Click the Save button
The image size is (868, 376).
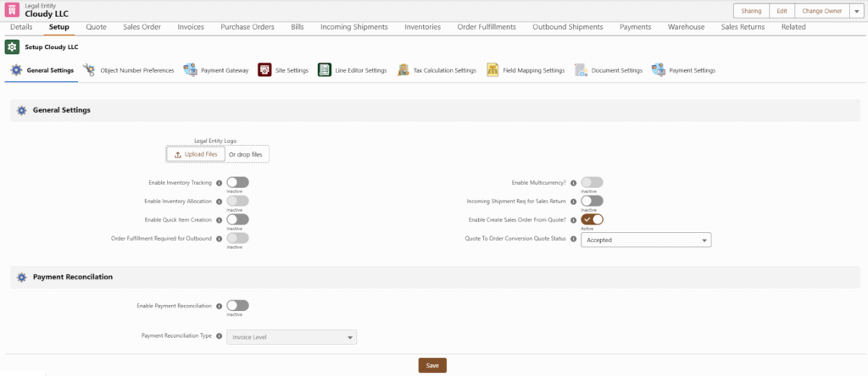(432, 365)
